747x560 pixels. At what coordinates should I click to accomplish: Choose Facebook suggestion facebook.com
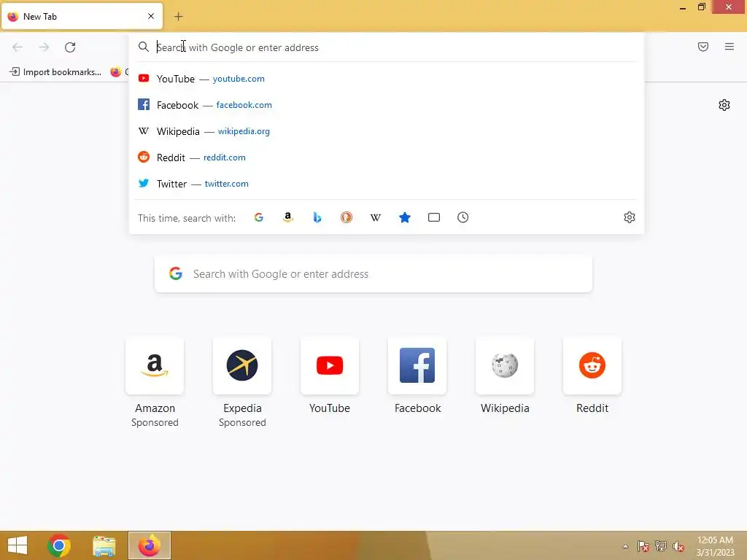pos(387,105)
